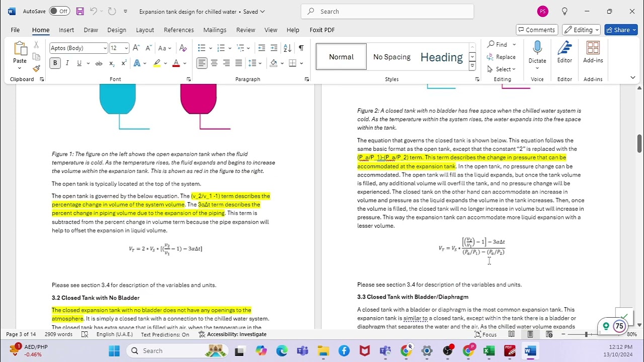The image size is (644, 362).
Task: Expand the Styles gallery more arrow
Action: tap(472, 66)
